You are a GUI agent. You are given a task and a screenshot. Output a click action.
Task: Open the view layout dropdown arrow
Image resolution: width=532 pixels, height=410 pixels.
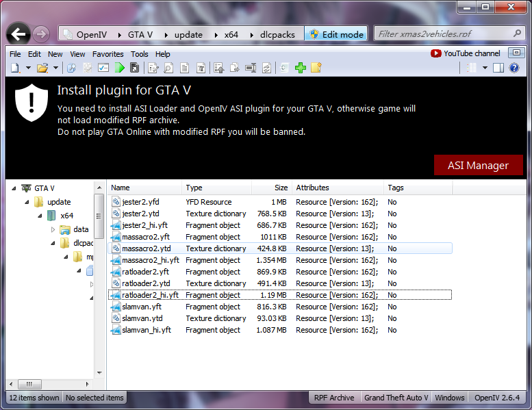pyautogui.click(x=485, y=68)
